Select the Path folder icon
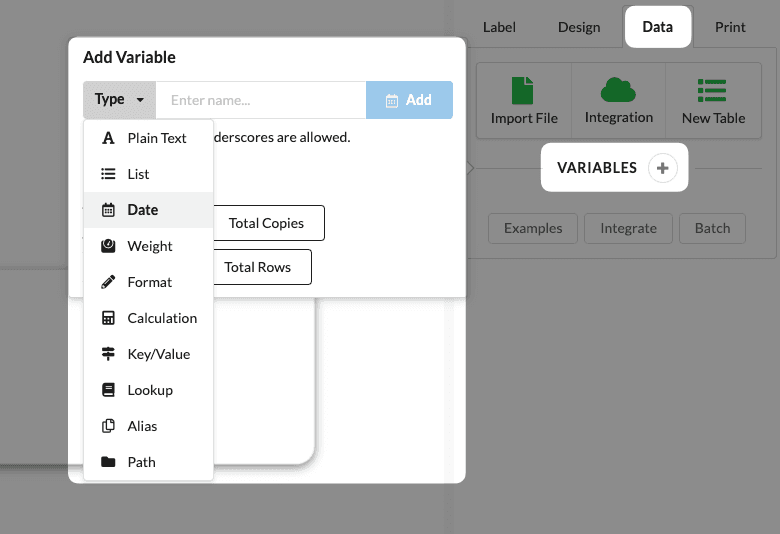The image size is (780, 534). pyautogui.click(x=108, y=462)
